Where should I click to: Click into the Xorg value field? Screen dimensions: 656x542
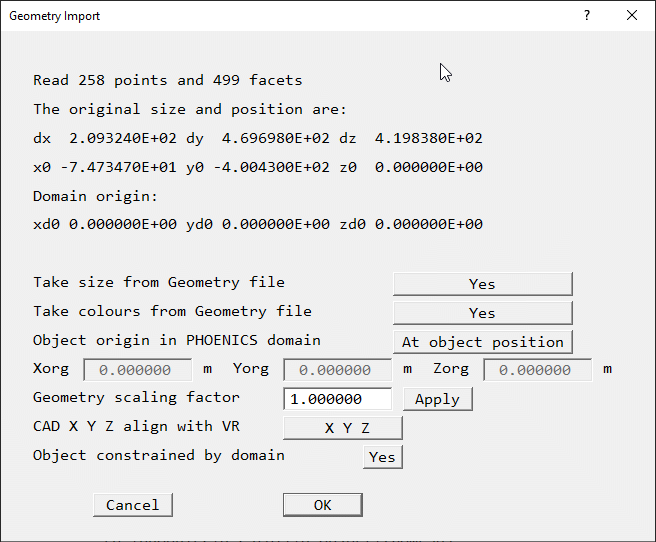click(x=137, y=370)
